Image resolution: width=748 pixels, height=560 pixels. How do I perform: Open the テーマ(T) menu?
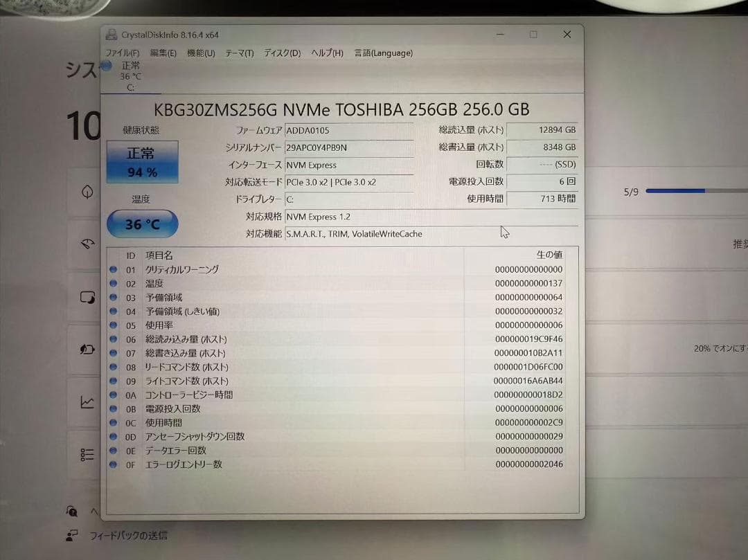pyautogui.click(x=238, y=53)
